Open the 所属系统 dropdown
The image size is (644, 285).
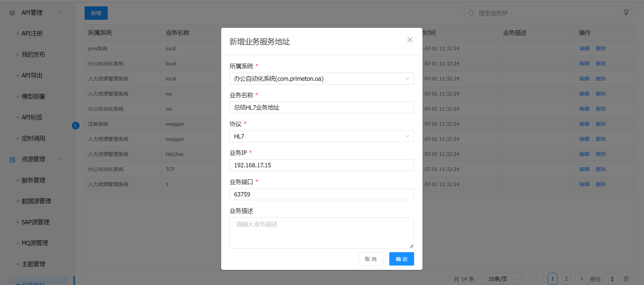click(x=321, y=79)
